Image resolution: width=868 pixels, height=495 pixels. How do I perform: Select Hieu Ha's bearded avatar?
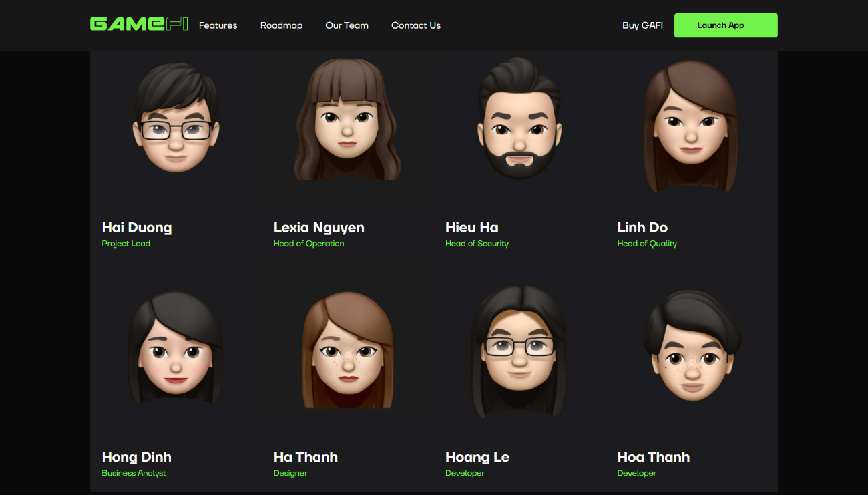coord(519,119)
